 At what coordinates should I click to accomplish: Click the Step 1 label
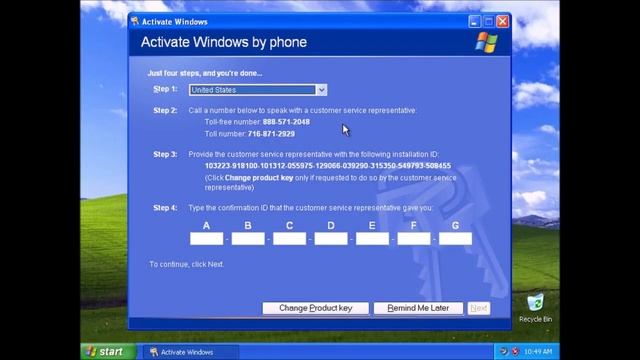(165, 89)
